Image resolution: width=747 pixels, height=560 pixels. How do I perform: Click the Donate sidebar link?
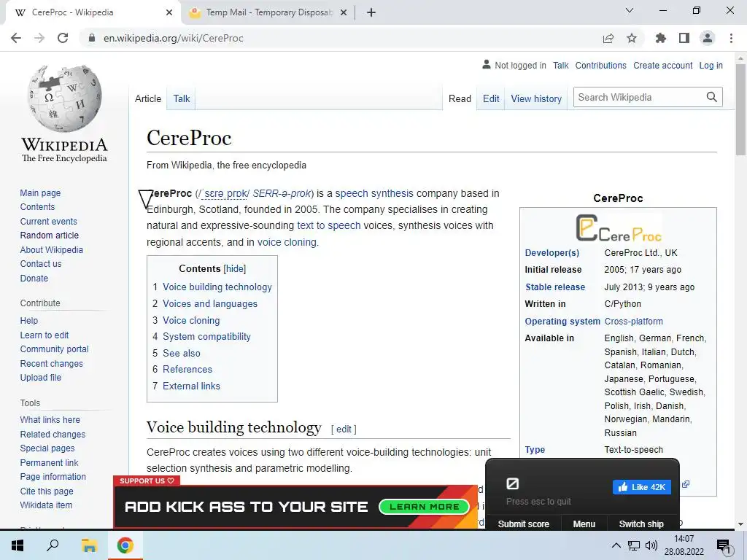34,278
